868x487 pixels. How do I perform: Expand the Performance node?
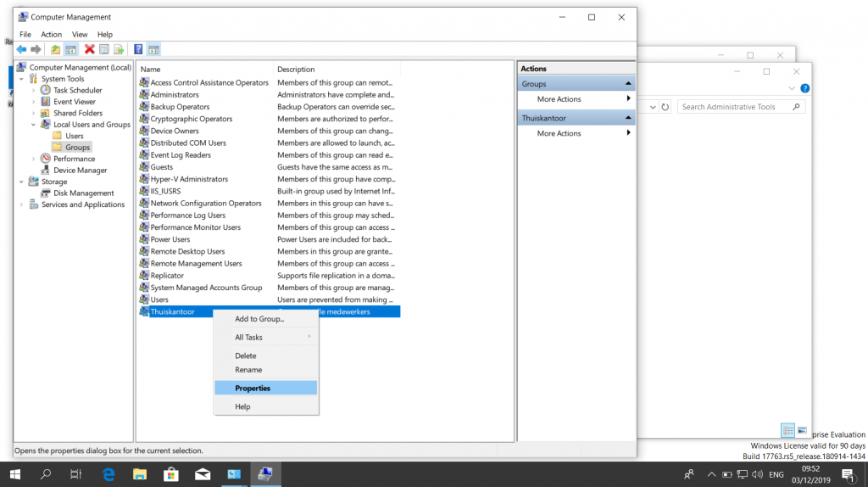tap(33, 159)
